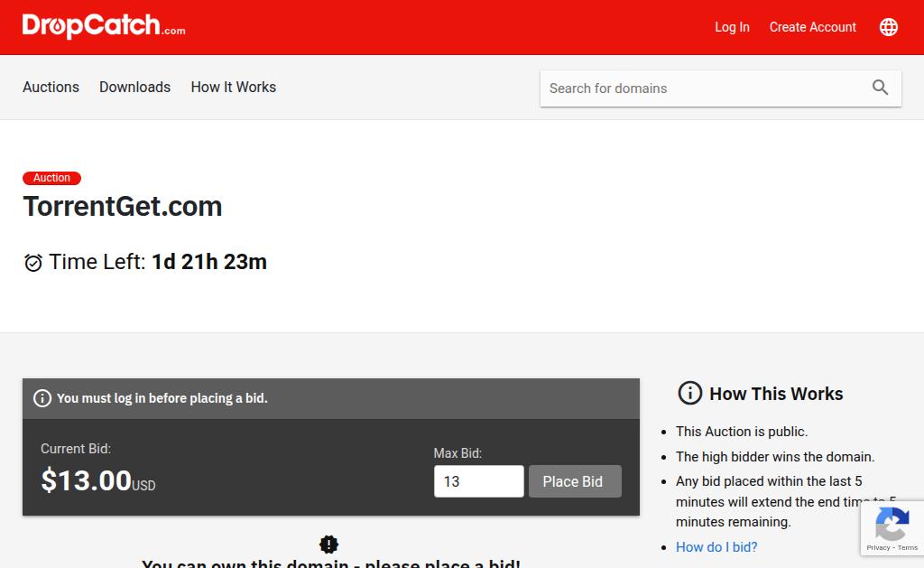Viewport: 924px width, 568px height.
Task: Click the 'The high bidder wins the domain.' bullet
Action: pyautogui.click(x=775, y=457)
